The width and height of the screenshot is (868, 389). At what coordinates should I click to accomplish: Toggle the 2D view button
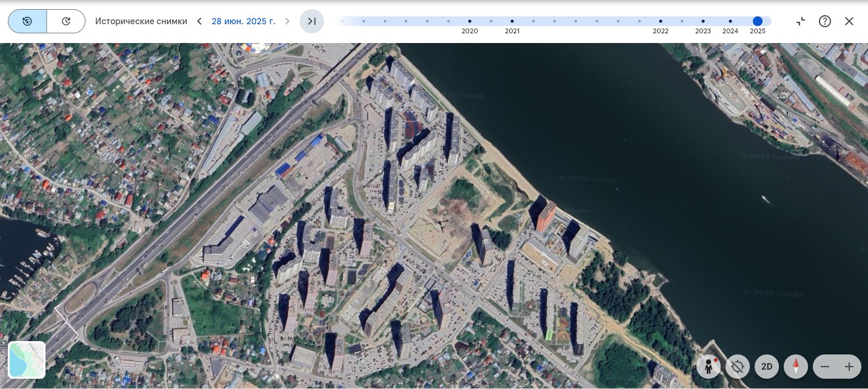point(766,367)
